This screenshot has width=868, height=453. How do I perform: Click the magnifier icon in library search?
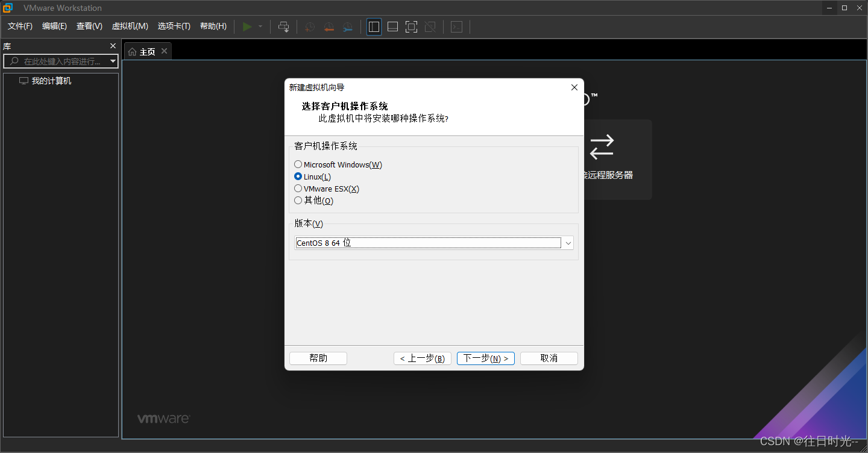(x=14, y=61)
